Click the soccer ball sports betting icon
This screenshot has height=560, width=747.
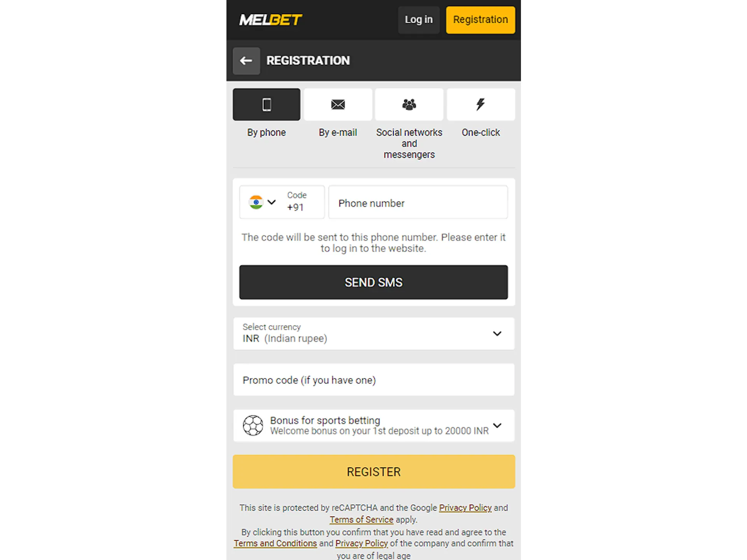click(x=252, y=425)
